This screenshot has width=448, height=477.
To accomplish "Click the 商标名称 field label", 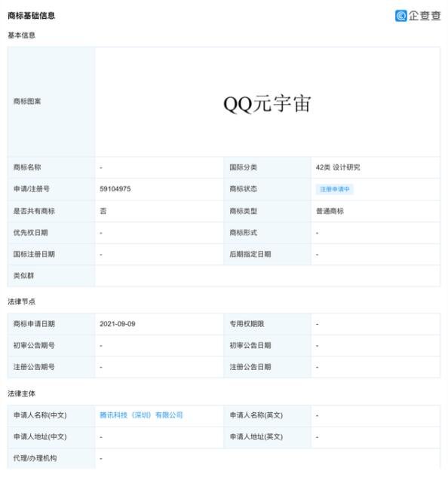I will coord(27,167).
